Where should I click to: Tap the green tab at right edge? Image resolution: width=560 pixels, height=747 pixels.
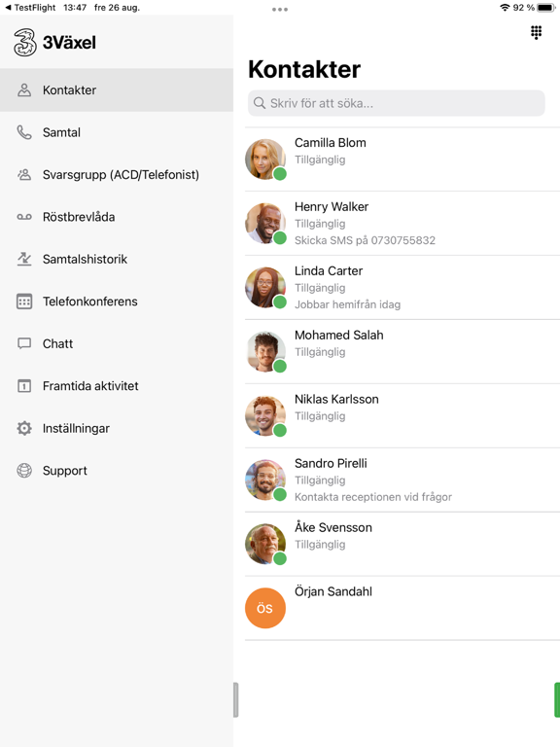pos(557,700)
